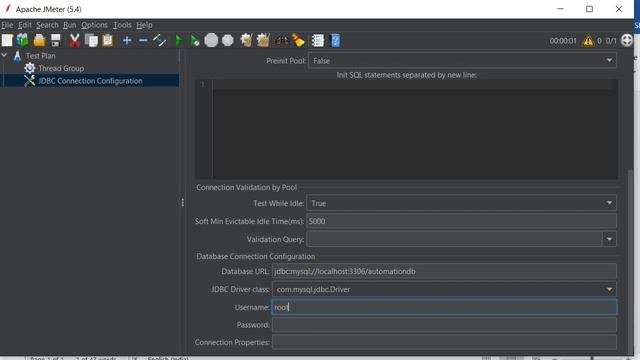640x360 pixels.
Task: Open the Validation Query dropdown arrow
Action: (x=609, y=239)
